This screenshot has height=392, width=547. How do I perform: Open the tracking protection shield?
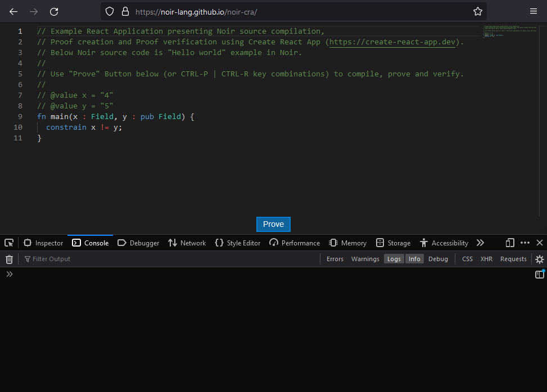point(110,12)
